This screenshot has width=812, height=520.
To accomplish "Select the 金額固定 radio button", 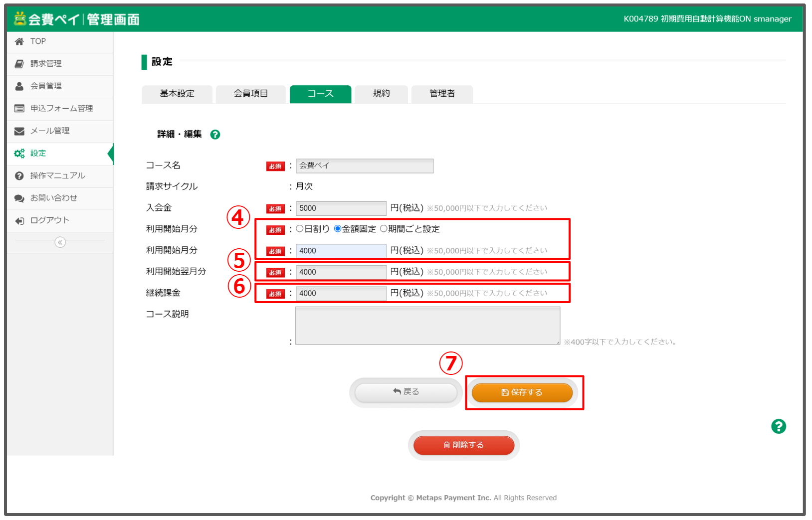I will tap(338, 229).
